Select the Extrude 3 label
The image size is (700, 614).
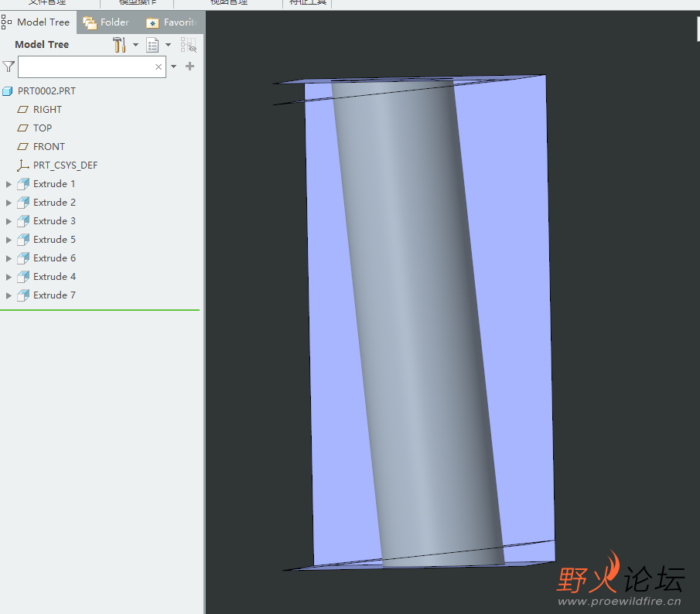54,221
